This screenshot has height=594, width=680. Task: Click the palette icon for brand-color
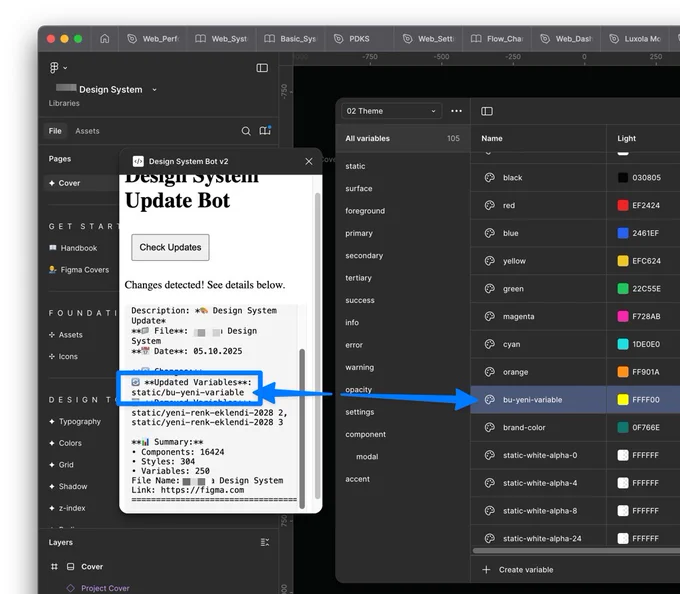490,427
